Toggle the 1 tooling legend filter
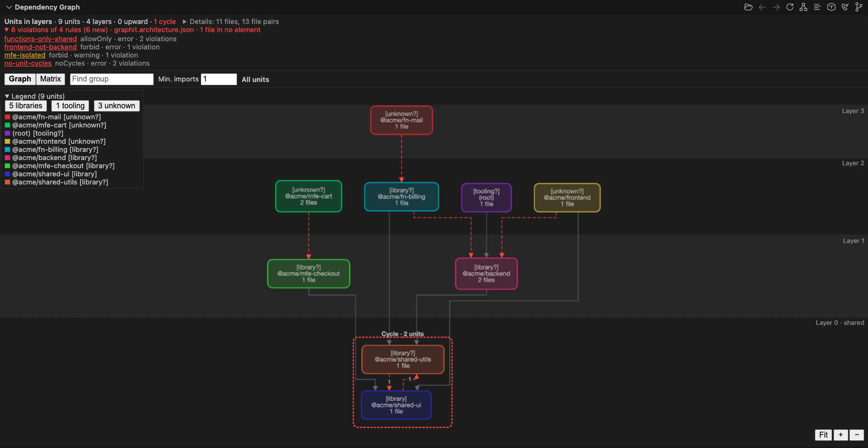868x448 pixels. tap(70, 106)
